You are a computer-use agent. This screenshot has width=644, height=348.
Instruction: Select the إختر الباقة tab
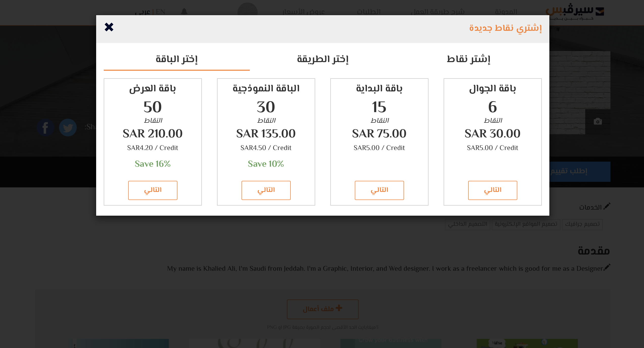coord(177,59)
